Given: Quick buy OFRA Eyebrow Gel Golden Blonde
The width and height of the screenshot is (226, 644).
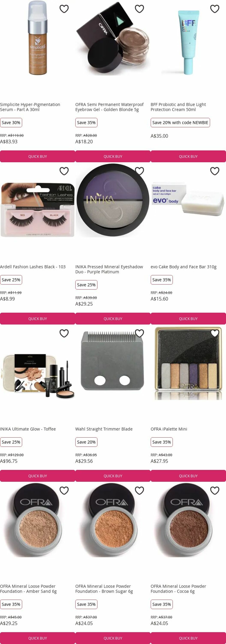Looking at the screenshot, I should tap(113, 156).
